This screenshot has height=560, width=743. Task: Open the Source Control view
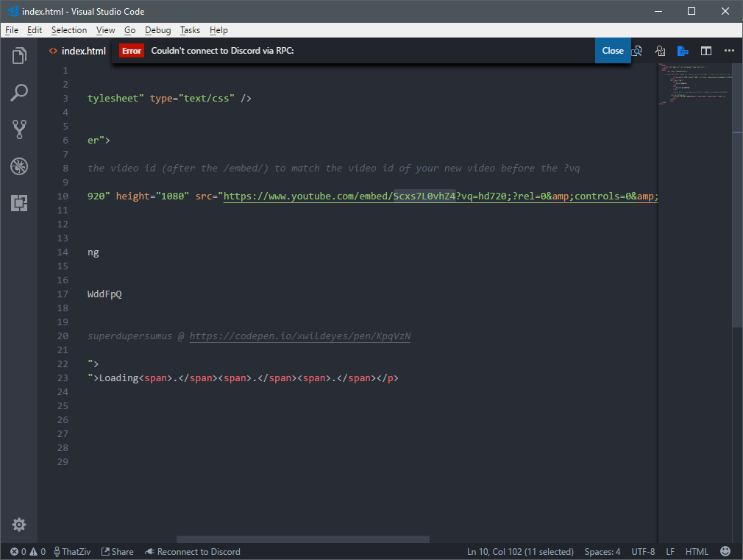point(19,130)
